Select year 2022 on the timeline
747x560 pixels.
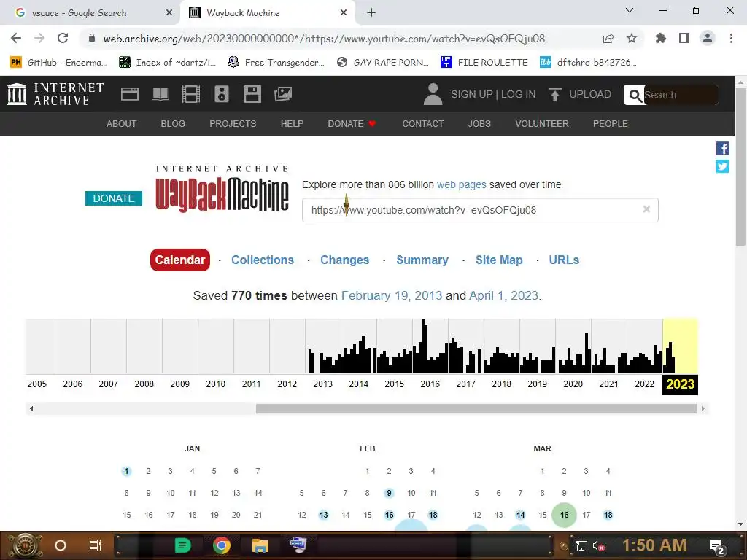point(645,384)
